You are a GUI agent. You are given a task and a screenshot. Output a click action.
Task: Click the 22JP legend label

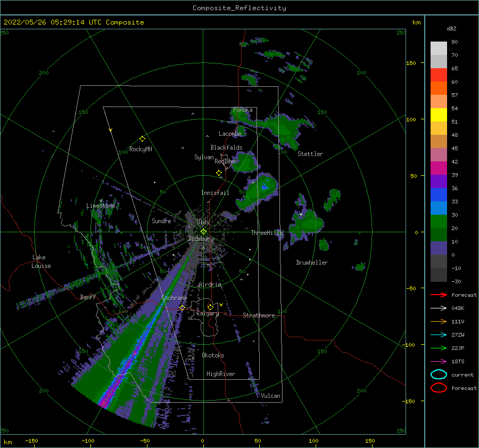(x=458, y=348)
